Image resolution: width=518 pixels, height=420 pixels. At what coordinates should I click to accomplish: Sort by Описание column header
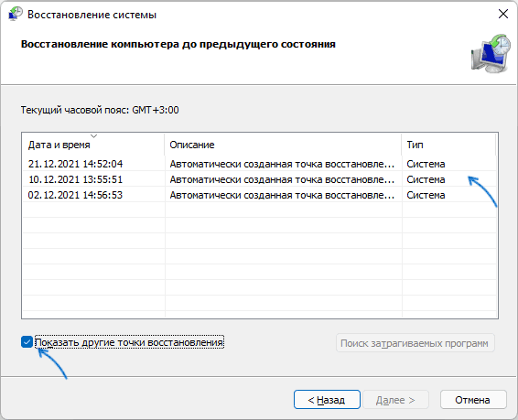[283, 145]
